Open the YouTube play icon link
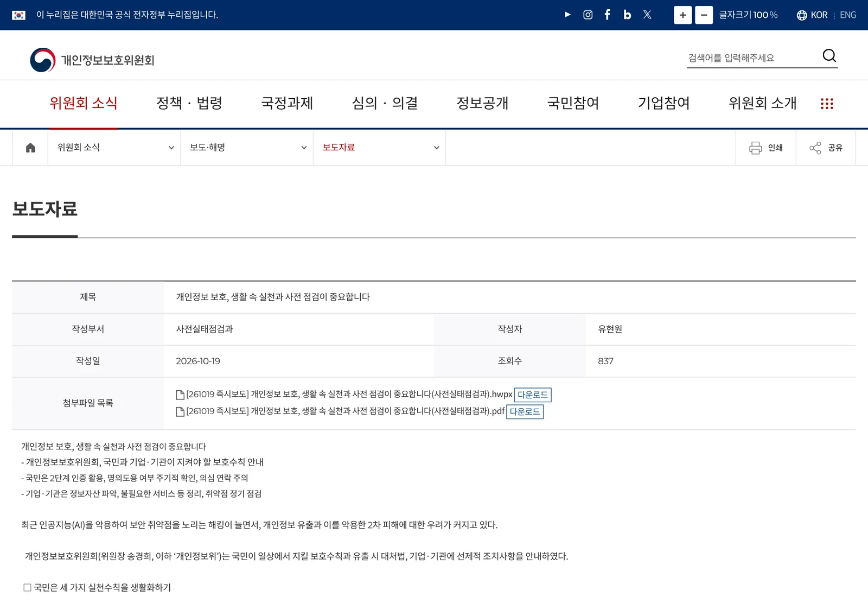 tap(567, 15)
